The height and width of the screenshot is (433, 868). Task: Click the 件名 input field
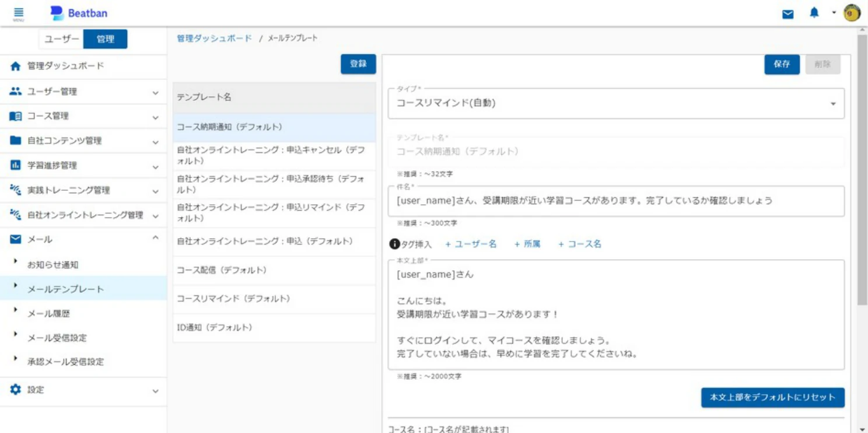tap(616, 201)
